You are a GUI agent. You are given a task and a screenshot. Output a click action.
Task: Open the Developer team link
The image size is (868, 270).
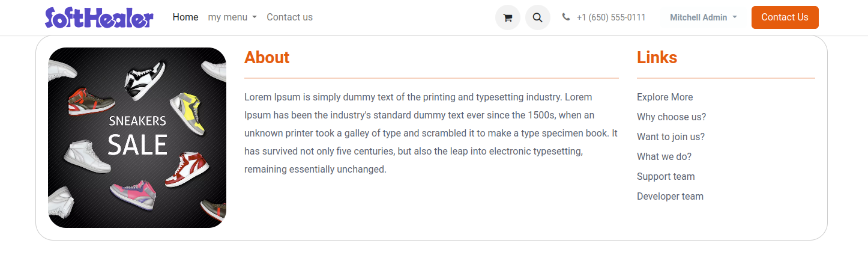670,197
